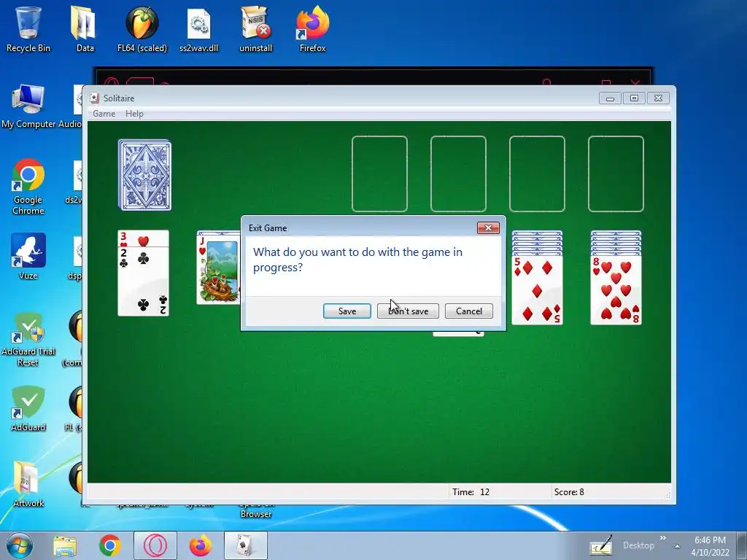Cancel the Exit Game dialog
The height and width of the screenshot is (560, 747).
pos(469,311)
